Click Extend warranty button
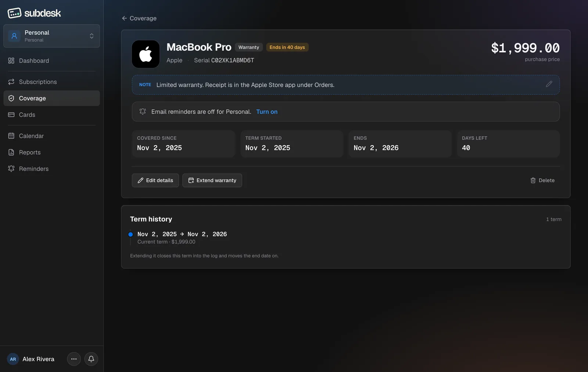This screenshot has height=372, width=588. [212, 180]
